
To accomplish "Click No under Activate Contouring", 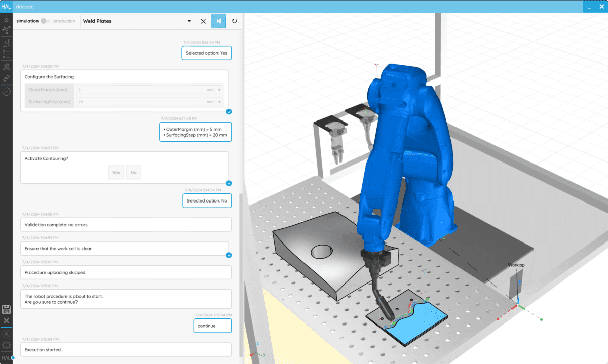I will pyautogui.click(x=133, y=173).
